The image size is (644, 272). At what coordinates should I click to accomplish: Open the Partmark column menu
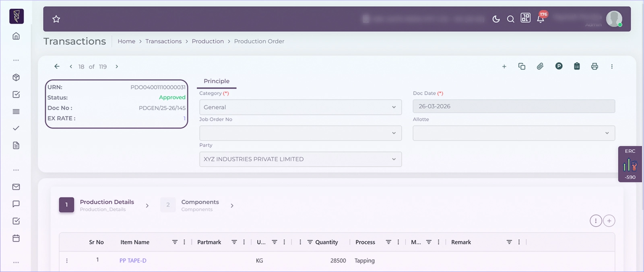(x=244, y=242)
